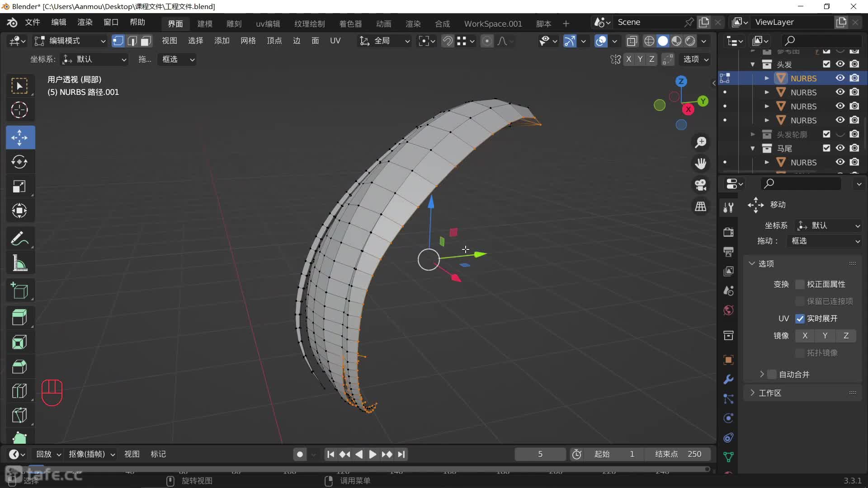Open the 网格 menu

pyautogui.click(x=248, y=41)
